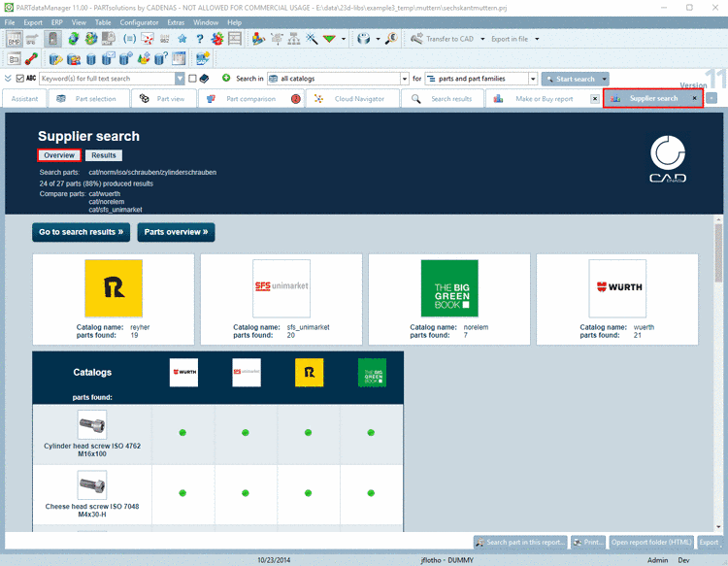Click the database with question mark icon
Image resolution: width=728 pixels, height=566 pixels.
tap(161, 59)
